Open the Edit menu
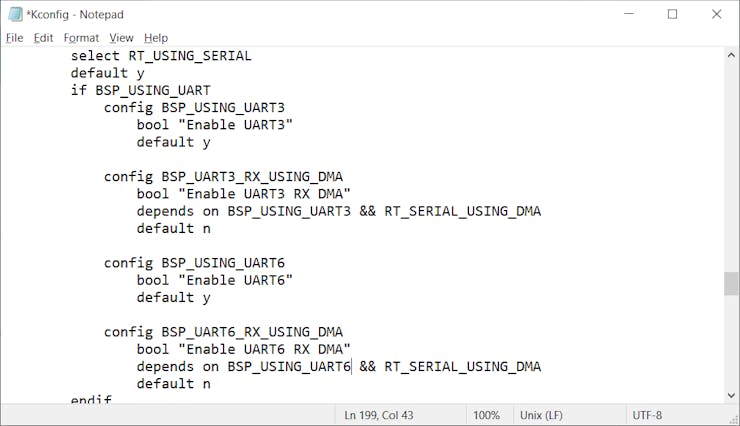The image size is (740, 426). pyautogui.click(x=43, y=38)
